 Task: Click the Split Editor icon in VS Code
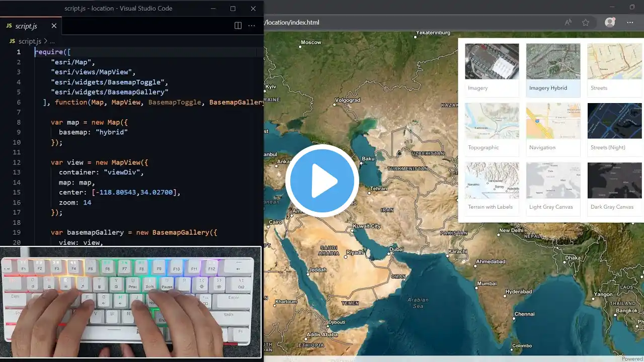tap(238, 26)
